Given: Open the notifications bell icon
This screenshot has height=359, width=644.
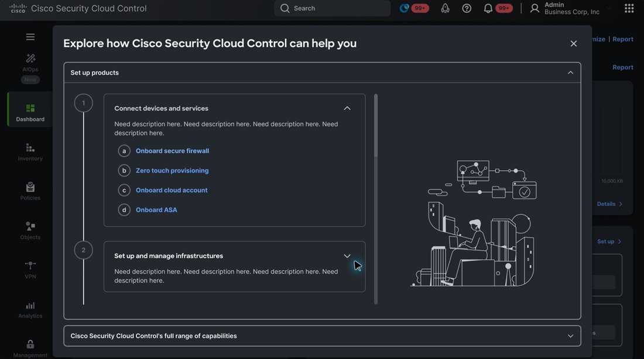Looking at the screenshot, I should (488, 8).
